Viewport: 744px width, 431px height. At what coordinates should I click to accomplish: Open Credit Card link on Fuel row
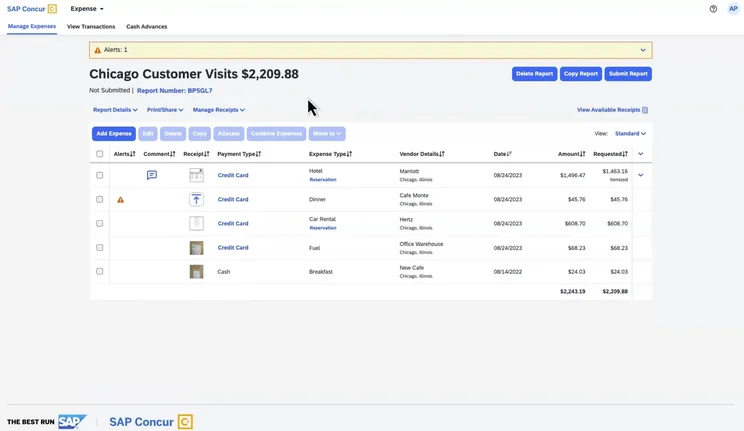coord(233,247)
